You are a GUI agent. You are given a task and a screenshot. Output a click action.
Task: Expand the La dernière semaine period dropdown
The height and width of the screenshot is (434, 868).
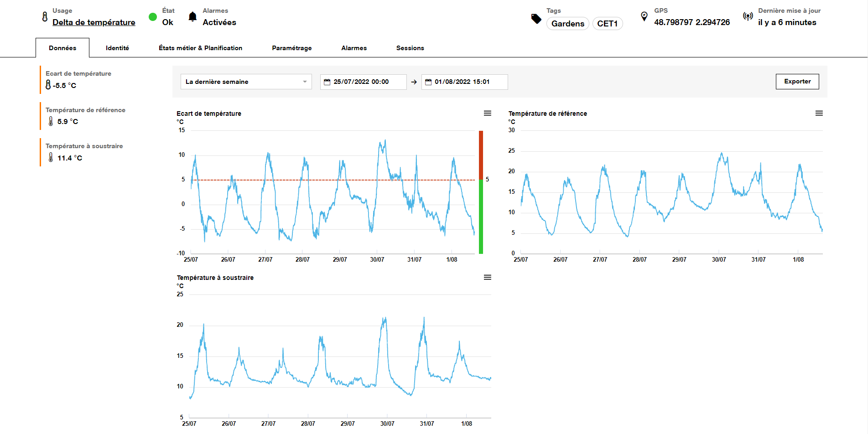[x=246, y=82]
